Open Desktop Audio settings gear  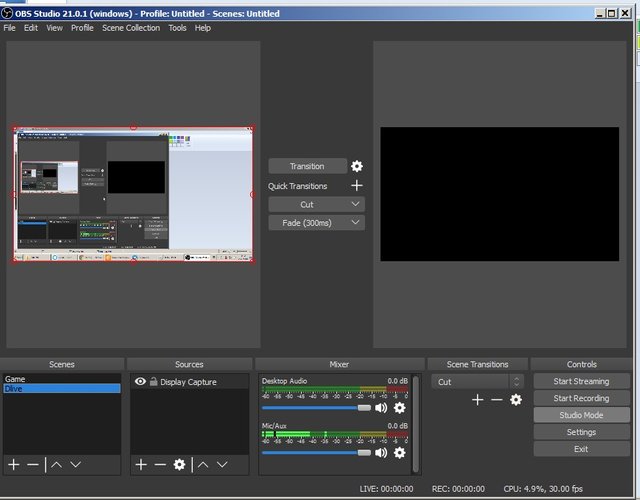coord(400,408)
